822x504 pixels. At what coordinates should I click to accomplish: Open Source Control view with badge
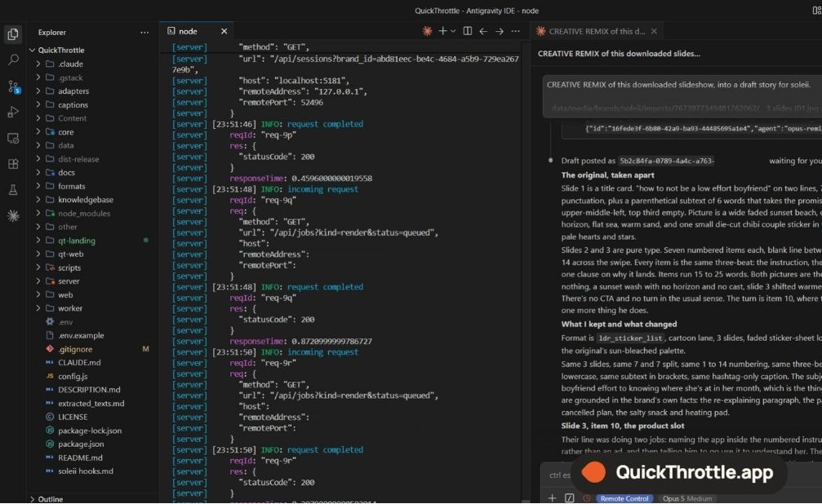(x=14, y=86)
